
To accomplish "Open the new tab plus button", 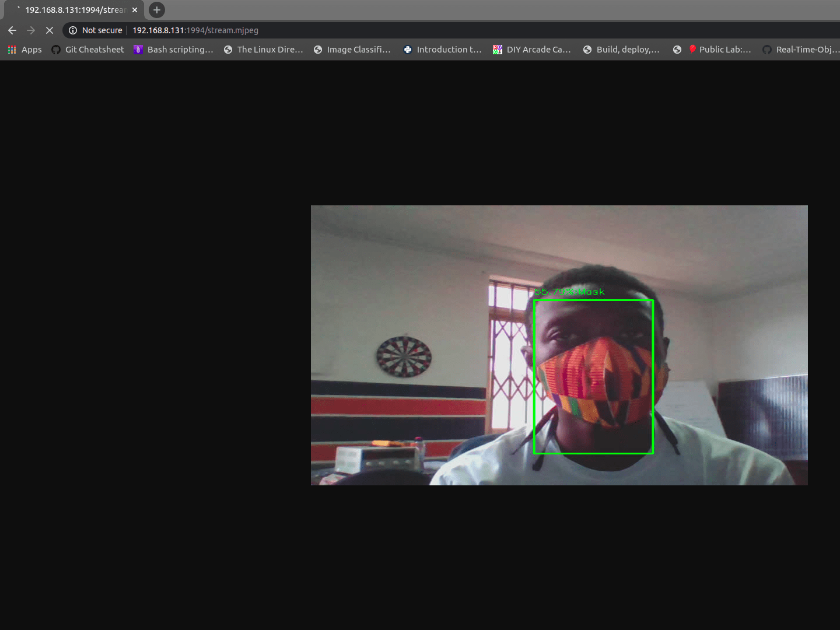I will 157,10.
